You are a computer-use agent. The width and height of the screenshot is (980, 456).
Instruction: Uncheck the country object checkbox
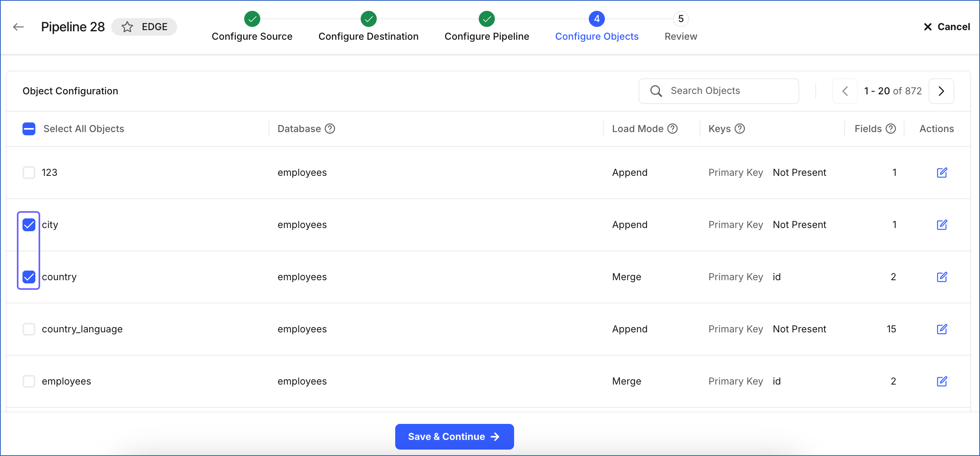click(29, 277)
